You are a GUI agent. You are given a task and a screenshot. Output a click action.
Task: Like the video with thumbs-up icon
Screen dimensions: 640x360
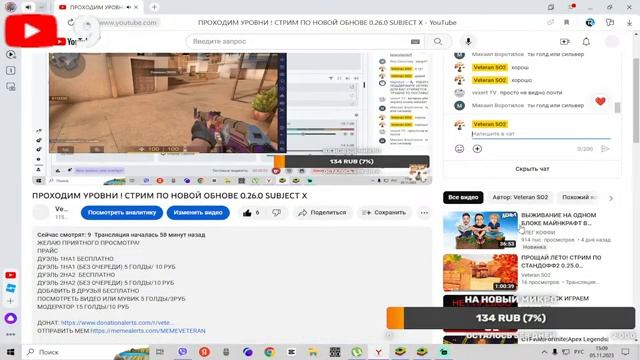pos(247,213)
